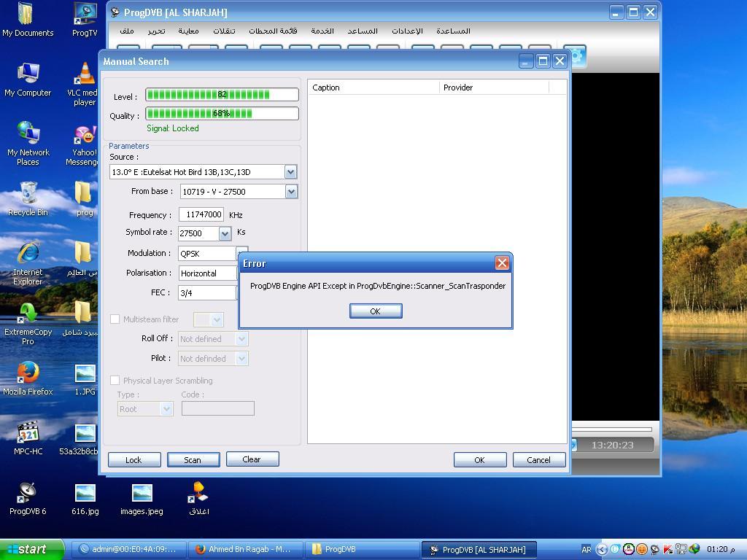Toggle the Physical Layer Scrambling checkbox
The width and height of the screenshot is (747, 560).
point(115,380)
